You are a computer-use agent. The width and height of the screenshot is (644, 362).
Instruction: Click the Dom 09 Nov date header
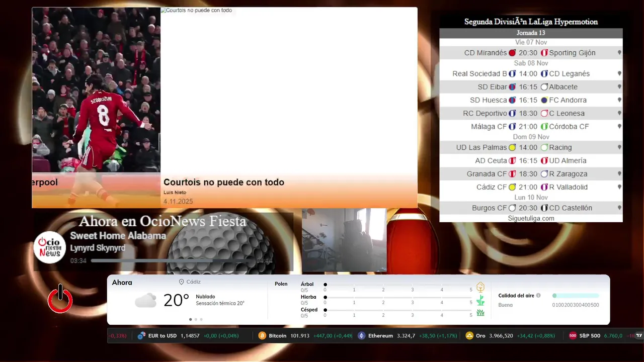531,137
